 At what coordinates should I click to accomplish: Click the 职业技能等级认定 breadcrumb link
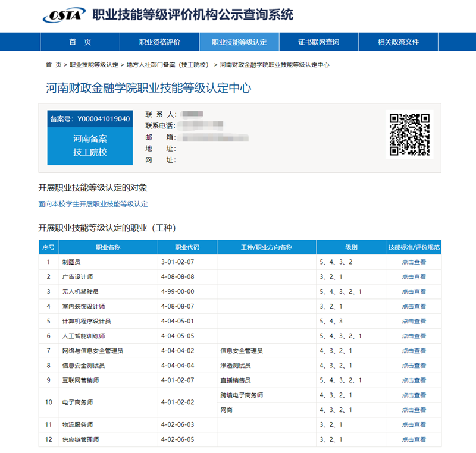tap(94, 65)
